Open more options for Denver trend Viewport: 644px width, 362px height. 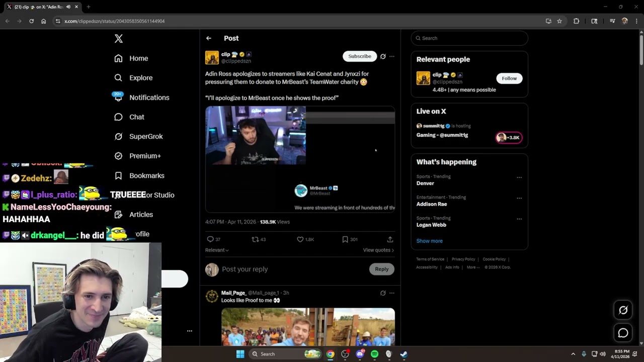pos(519,177)
